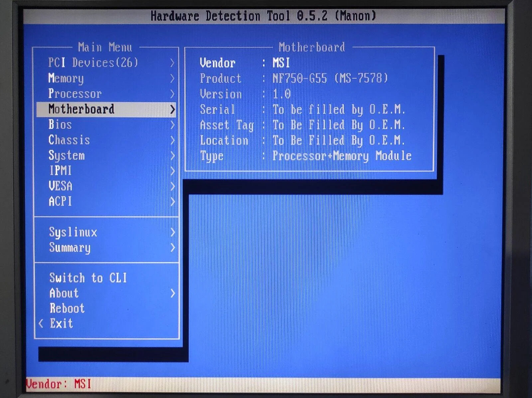Expand the arrow next to System
The width and height of the screenshot is (532, 398).
(x=172, y=156)
